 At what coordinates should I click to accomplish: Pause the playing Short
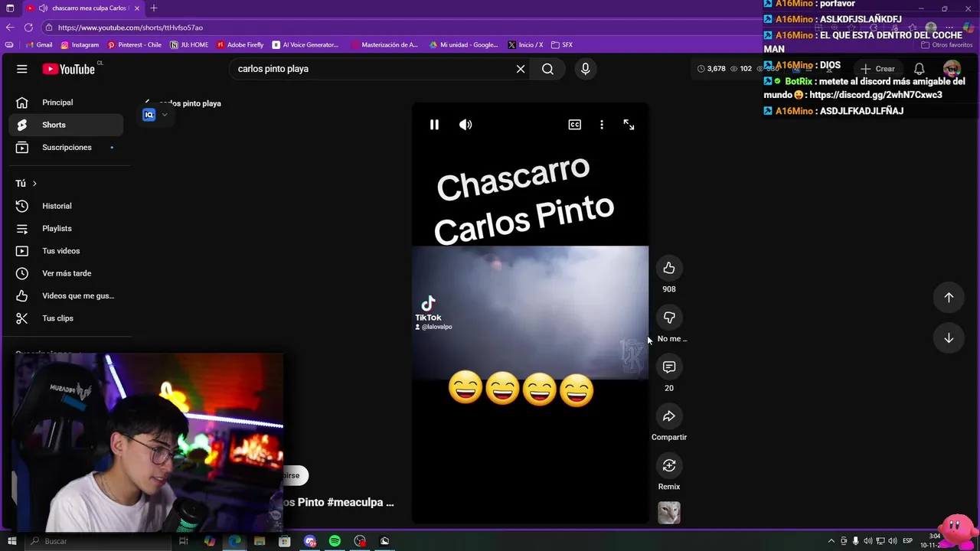pos(434,125)
